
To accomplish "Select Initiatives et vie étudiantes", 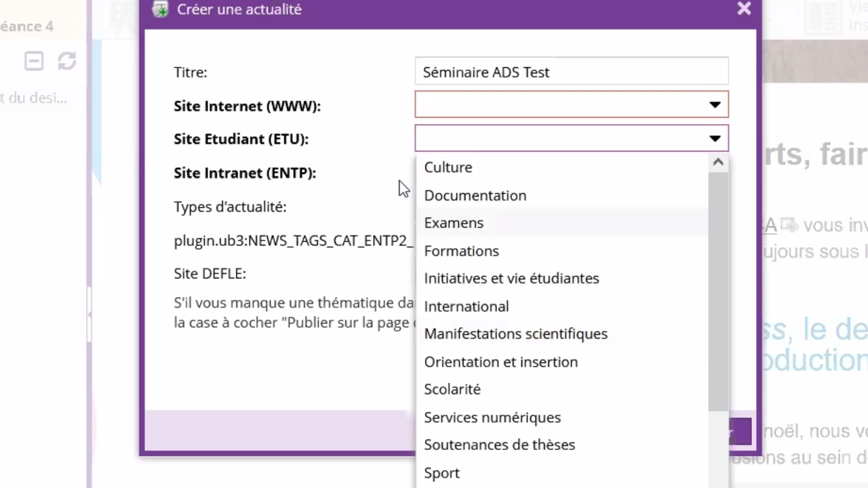I will 511,279.
